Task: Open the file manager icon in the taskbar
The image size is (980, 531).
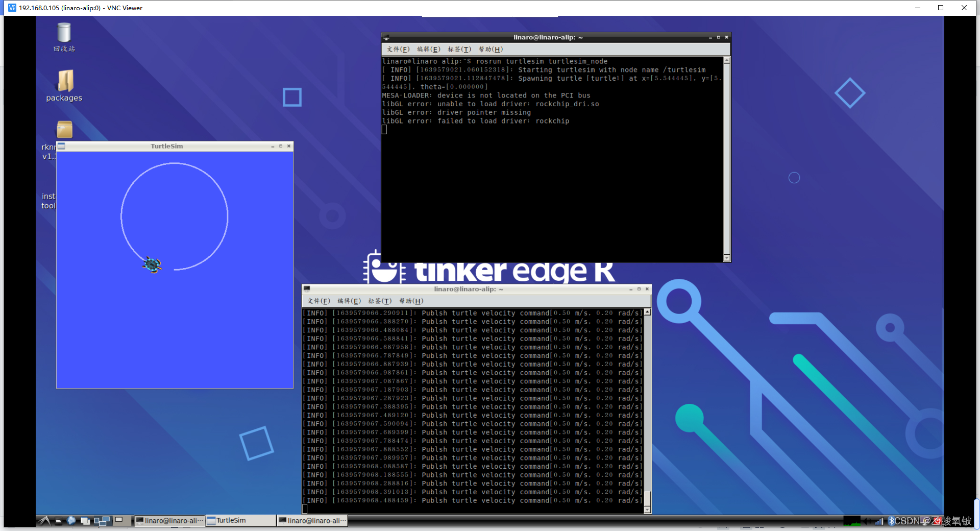Action: (58, 521)
